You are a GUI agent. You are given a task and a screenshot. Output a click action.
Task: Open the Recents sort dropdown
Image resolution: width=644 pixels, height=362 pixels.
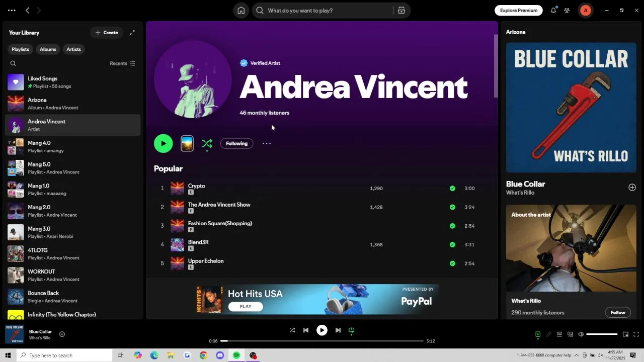click(x=122, y=63)
